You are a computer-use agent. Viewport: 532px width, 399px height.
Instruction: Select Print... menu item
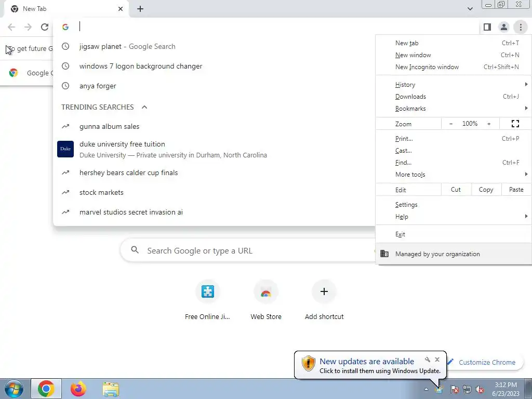[454, 139]
